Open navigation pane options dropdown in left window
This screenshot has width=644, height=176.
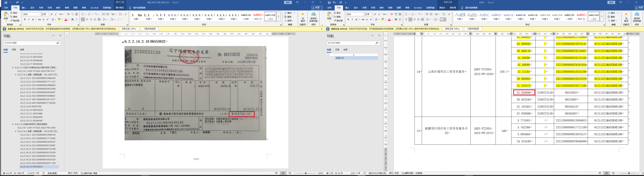pos(53,36)
